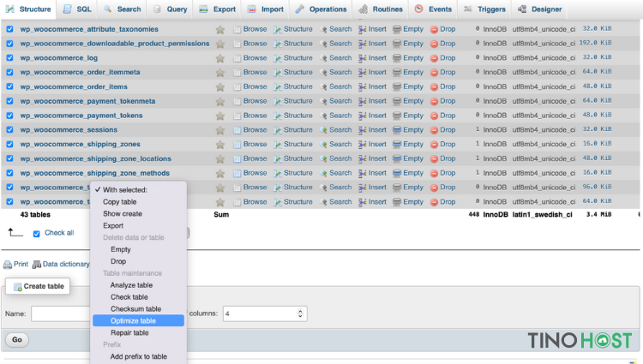Open the Query tab

click(x=170, y=9)
